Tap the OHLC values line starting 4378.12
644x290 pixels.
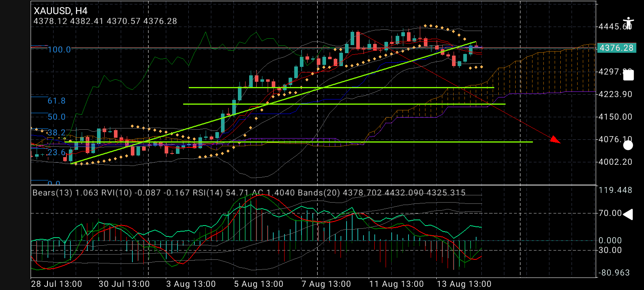[x=105, y=21]
